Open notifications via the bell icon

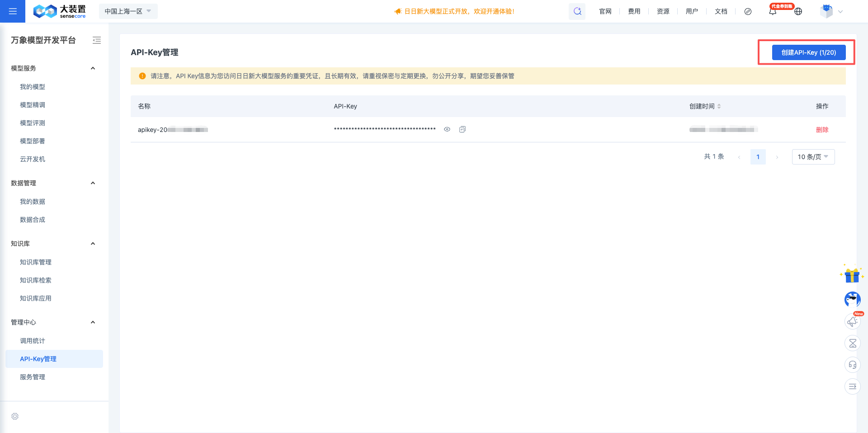[773, 12]
